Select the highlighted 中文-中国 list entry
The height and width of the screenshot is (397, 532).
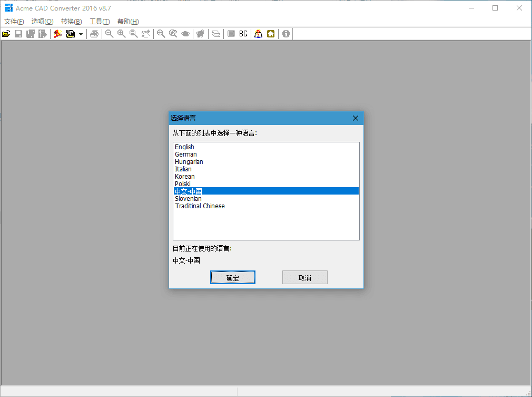point(266,191)
